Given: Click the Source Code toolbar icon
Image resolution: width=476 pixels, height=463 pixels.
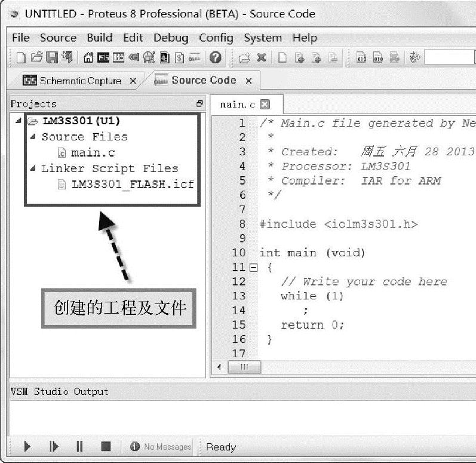Looking at the screenshot, I should pos(194,57).
